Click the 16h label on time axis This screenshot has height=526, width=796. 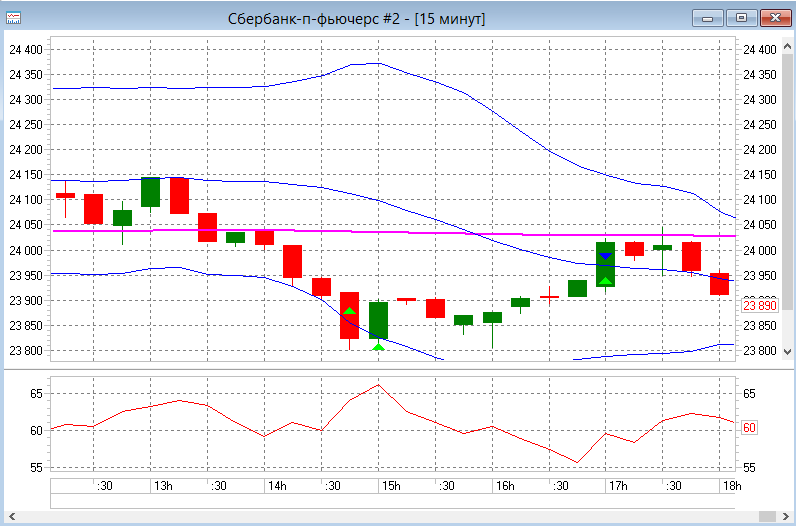(x=505, y=486)
